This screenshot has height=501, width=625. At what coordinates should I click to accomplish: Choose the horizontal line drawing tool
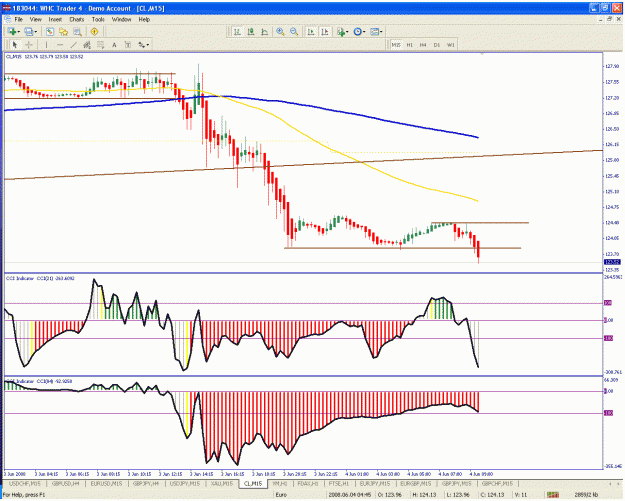[x=60, y=45]
